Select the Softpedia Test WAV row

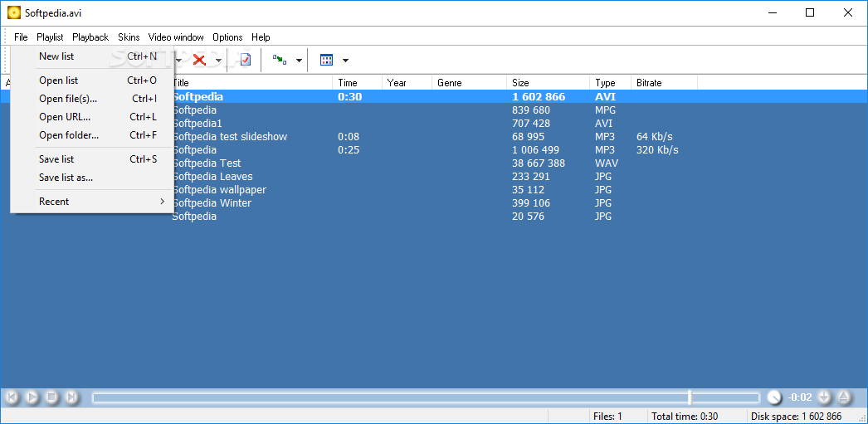click(x=434, y=163)
